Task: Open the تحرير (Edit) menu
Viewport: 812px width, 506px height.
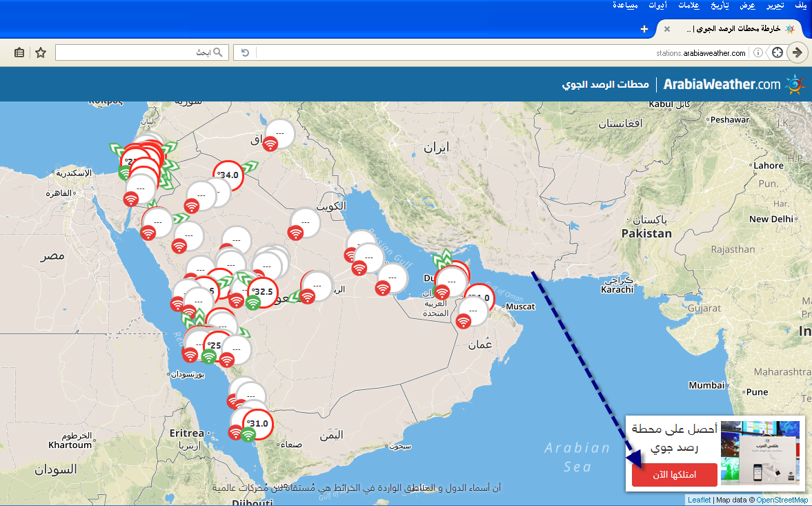Action: tap(775, 6)
